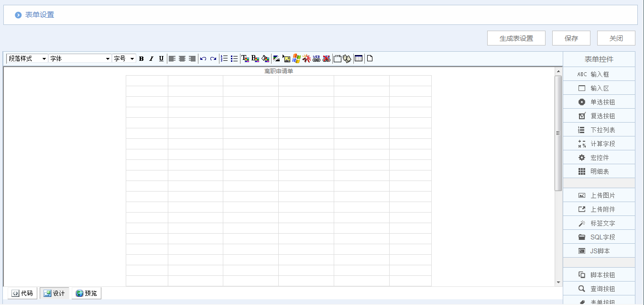Click the insert image icon
The height and width of the screenshot is (305, 644).
click(287, 59)
